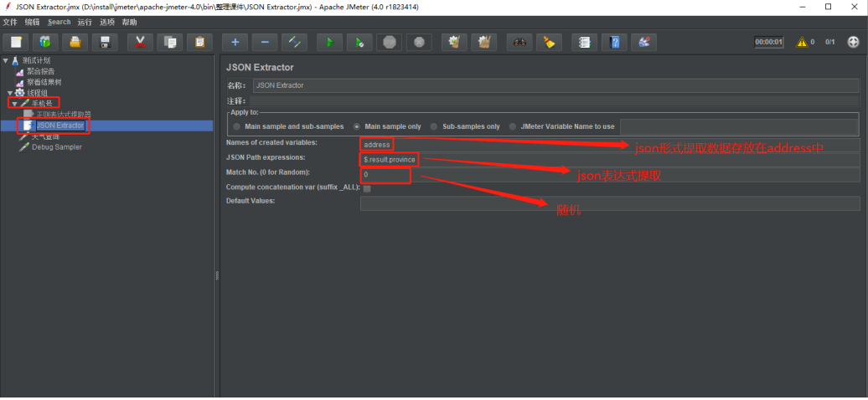868x400 pixels.
Task: Open the Templates toolbar icon
Action: click(46, 42)
